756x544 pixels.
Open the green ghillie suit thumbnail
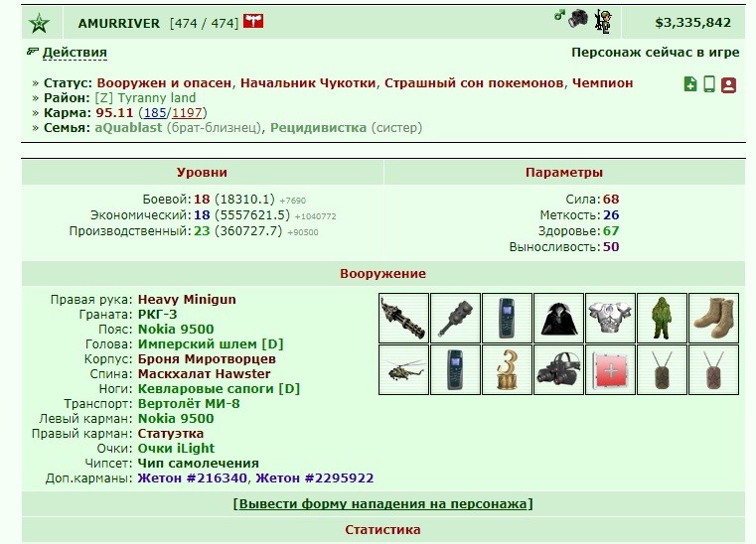tap(662, 318)
